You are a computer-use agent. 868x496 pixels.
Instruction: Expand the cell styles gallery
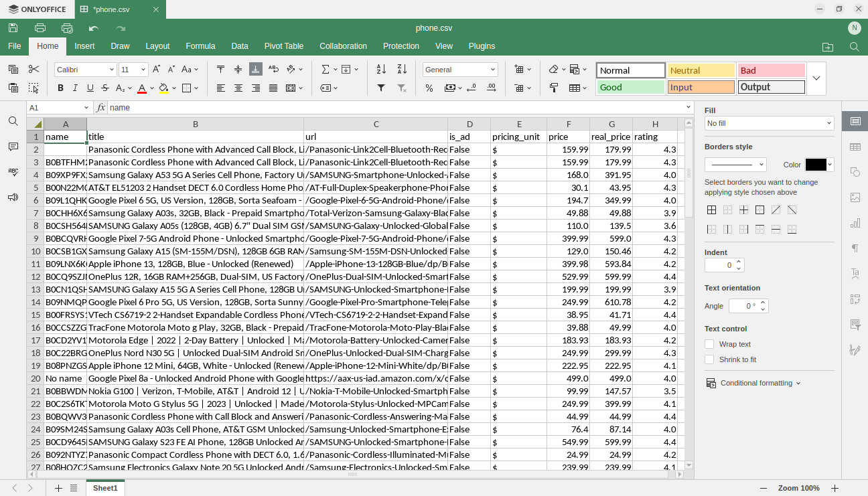coord(816,78)
